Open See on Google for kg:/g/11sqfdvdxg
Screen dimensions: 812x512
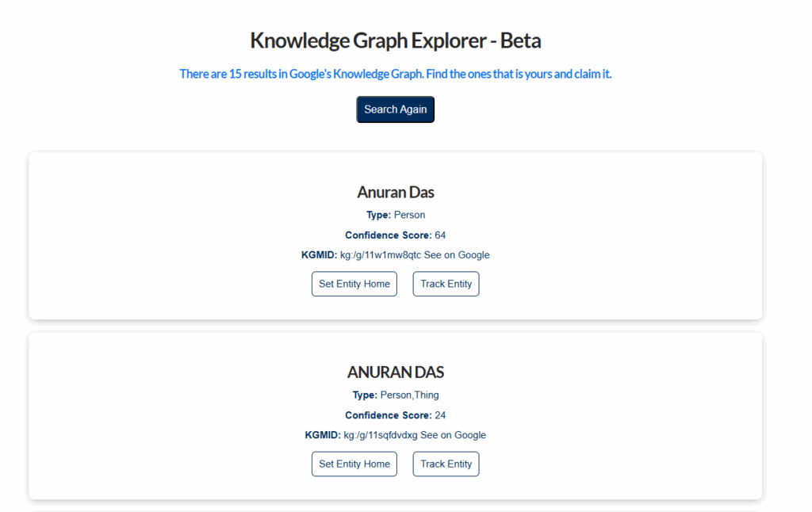coord(453,435)
